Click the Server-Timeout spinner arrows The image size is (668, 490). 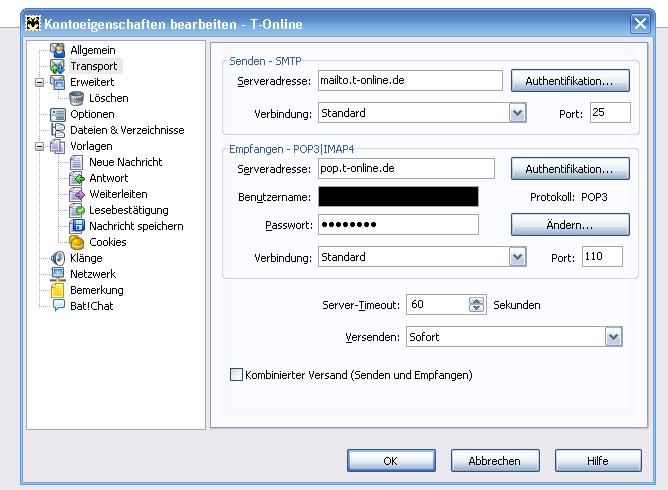click(x=476, y=304)
